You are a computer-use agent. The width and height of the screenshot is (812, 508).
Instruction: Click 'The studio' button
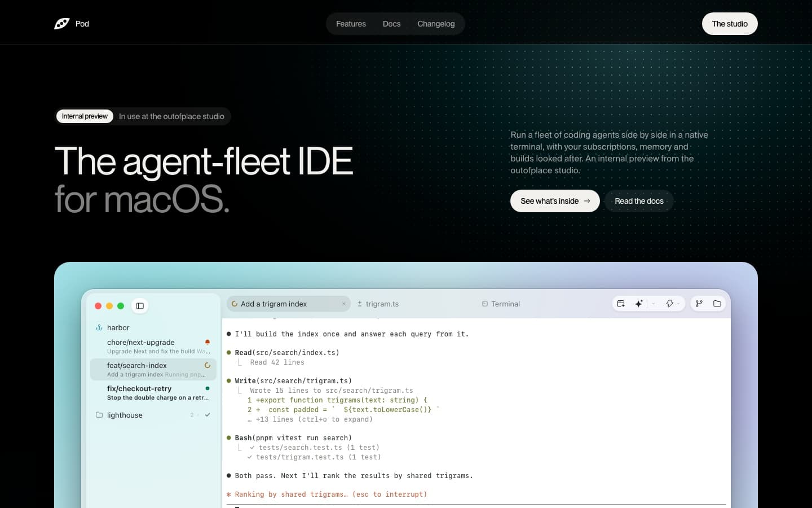pos(730,24)
